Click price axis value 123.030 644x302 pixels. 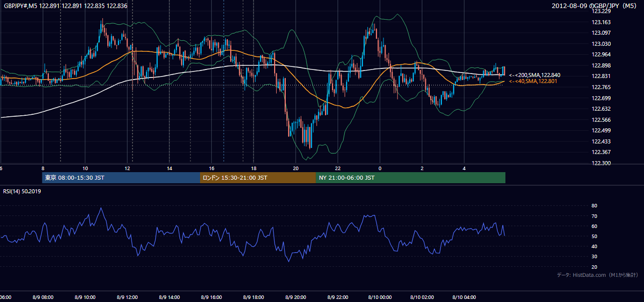[602, 44]
